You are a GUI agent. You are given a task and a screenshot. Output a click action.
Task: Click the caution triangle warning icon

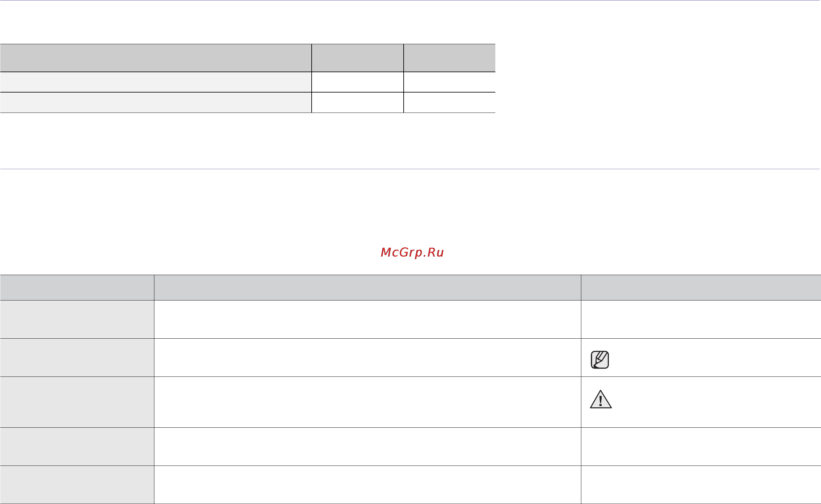[600, 399]
